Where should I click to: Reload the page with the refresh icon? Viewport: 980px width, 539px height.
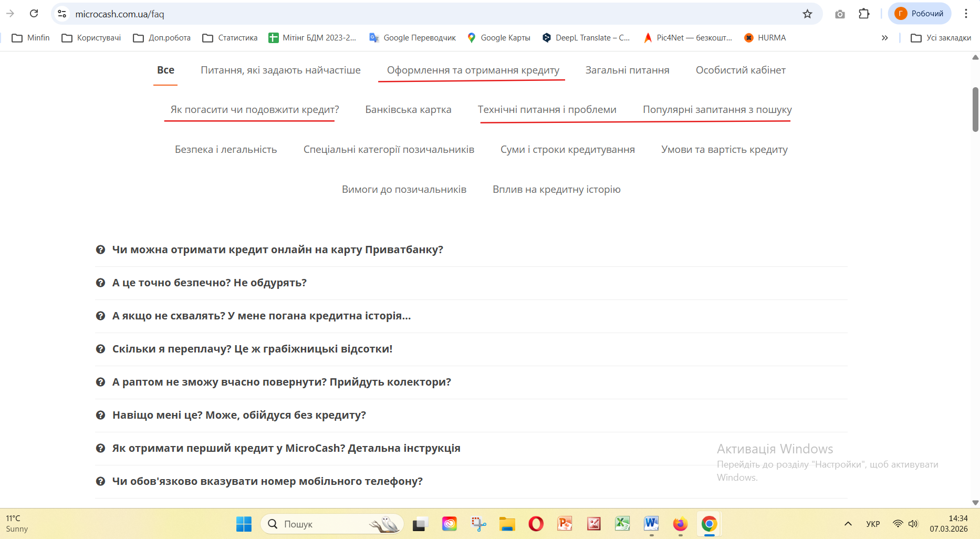click(x=34, y=14)
